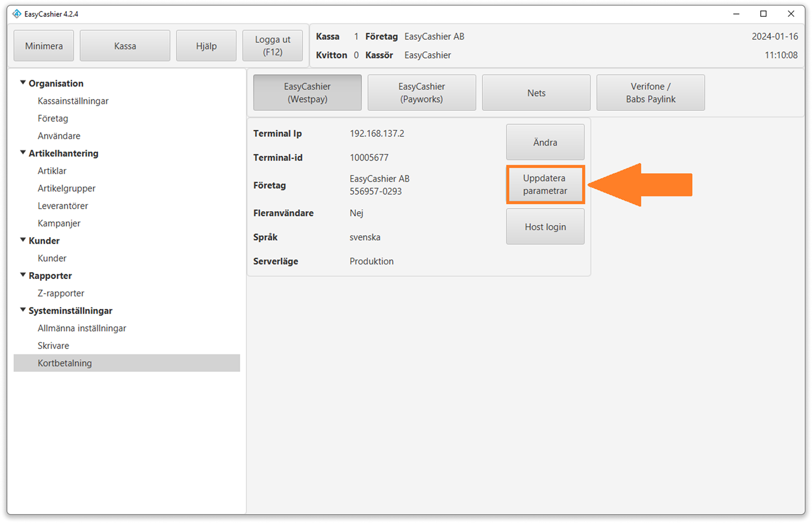Viewport: 812px width, 523px height.
Task: Close the EasyCashier window
Action: 791,14
